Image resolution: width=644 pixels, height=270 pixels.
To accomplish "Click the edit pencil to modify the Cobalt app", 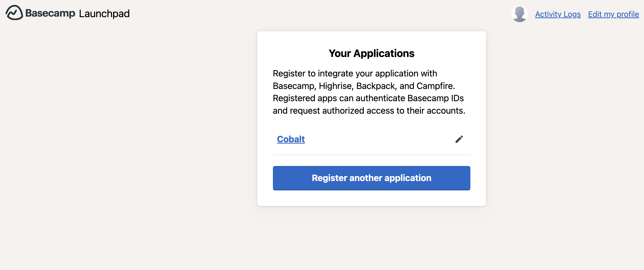I will [x=459, y=139].
